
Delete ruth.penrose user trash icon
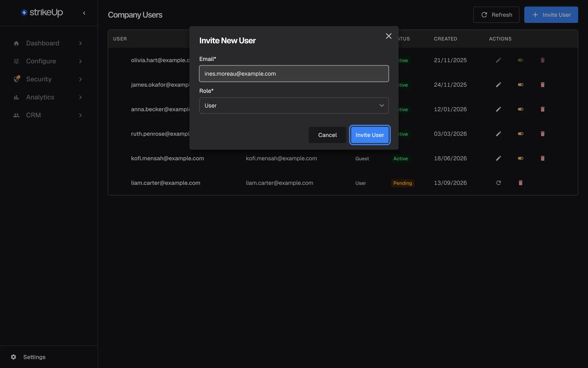coord(543,134)
